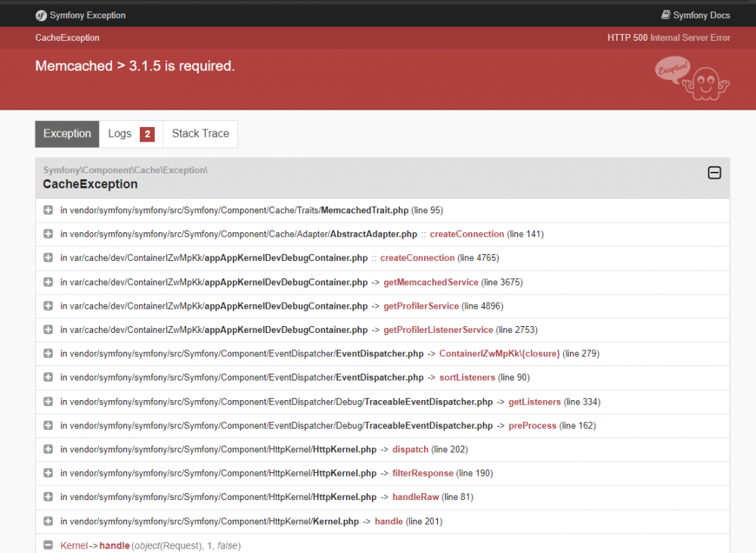Viewport: 756px width, 553px height.
Task: Click the Memcached > 3.1.5 is required message
Action: pos(135,66)
